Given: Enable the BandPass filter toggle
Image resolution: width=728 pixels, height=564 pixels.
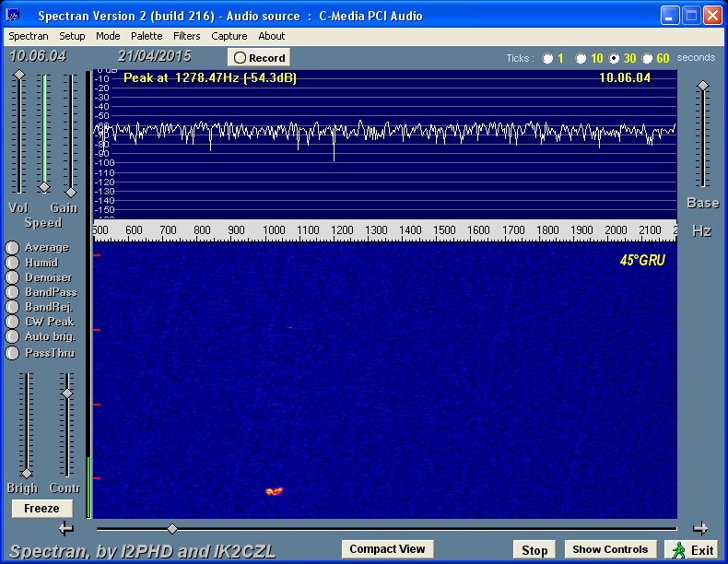Looking at the screenshot, I should pos(12,292).
